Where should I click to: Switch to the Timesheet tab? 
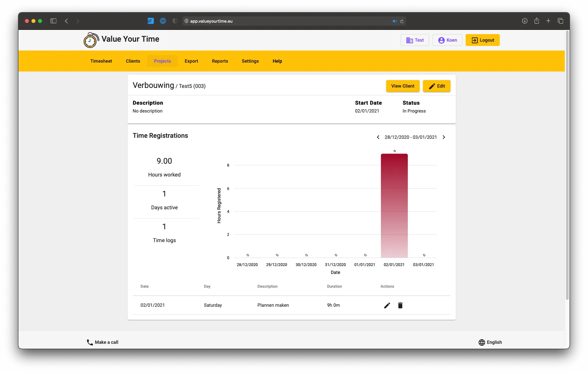(x=101, y=61)
